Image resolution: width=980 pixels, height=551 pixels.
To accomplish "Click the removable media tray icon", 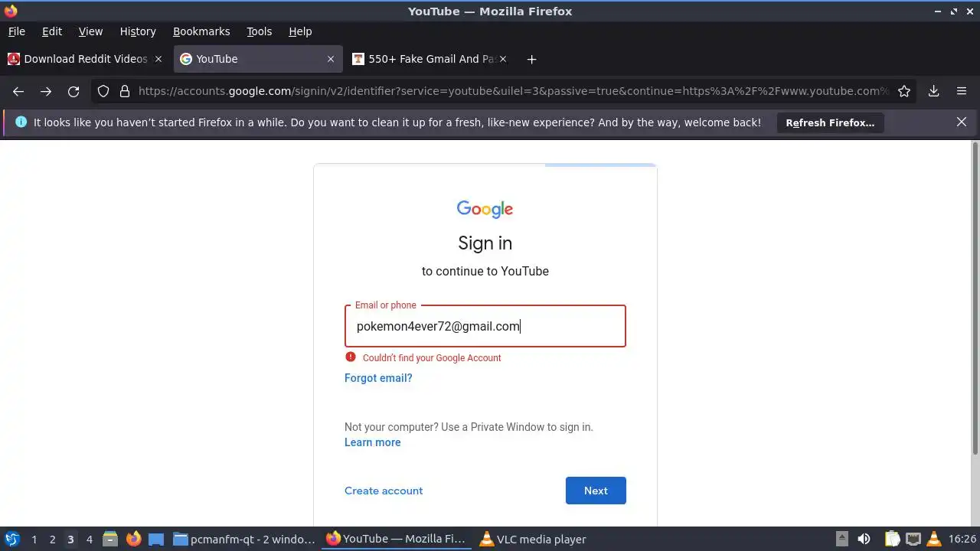I will click(841, 539).
